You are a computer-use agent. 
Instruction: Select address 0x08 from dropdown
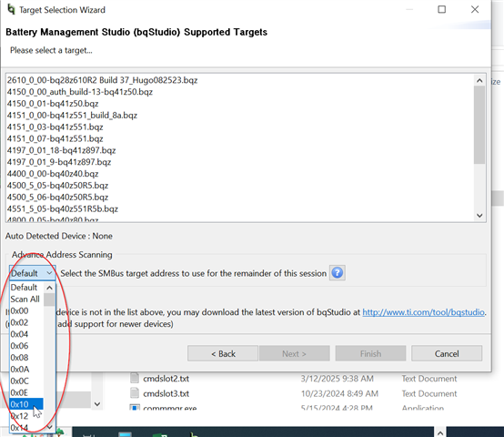(x=19, y=358)
